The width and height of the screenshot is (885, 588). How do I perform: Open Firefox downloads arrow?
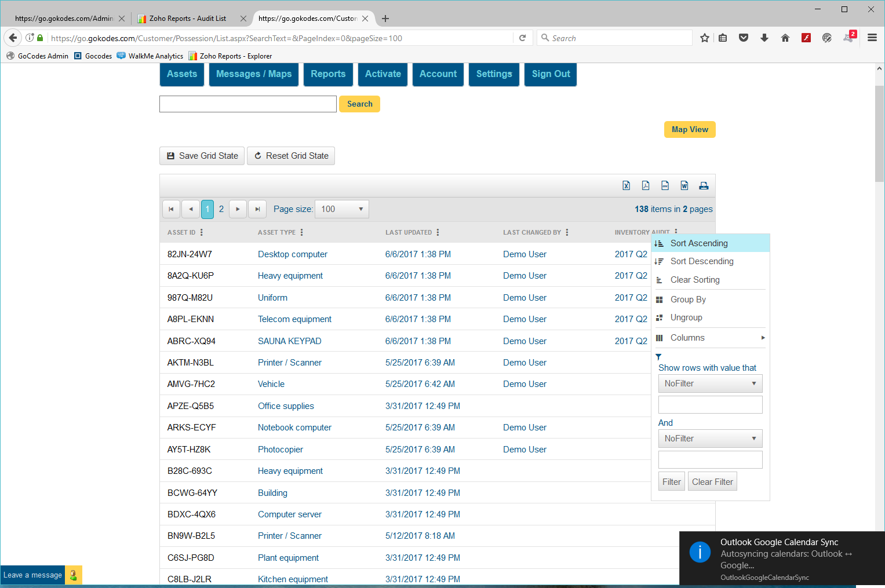point(764,38)
